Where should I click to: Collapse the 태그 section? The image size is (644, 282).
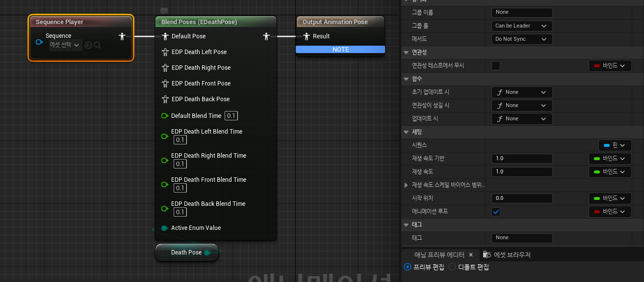(x=406, y=225)
